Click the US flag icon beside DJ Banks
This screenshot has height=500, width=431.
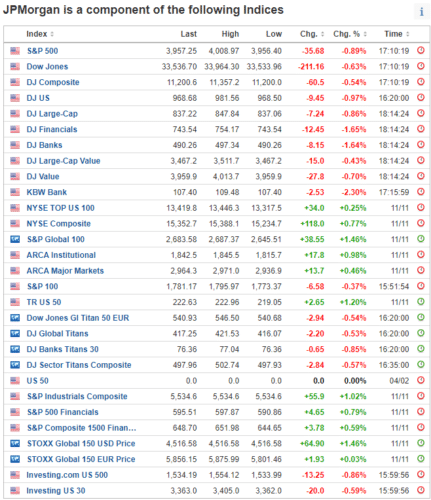(x=15, y=145)
